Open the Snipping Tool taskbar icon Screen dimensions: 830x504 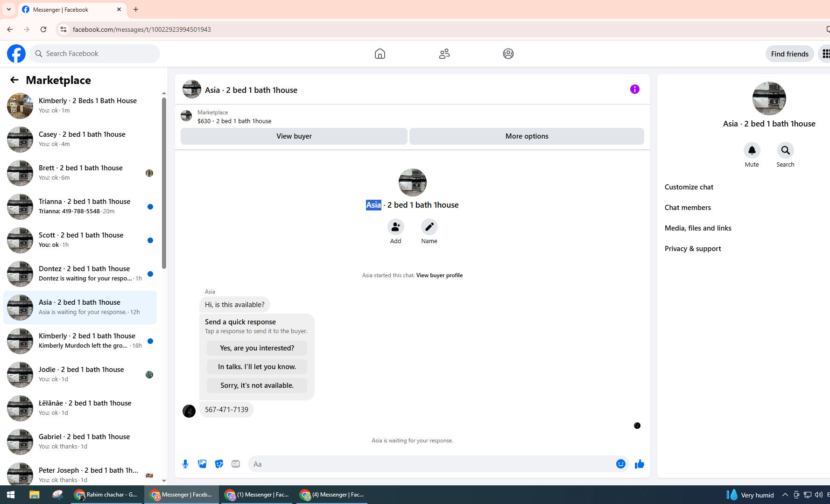pos(57,495)
